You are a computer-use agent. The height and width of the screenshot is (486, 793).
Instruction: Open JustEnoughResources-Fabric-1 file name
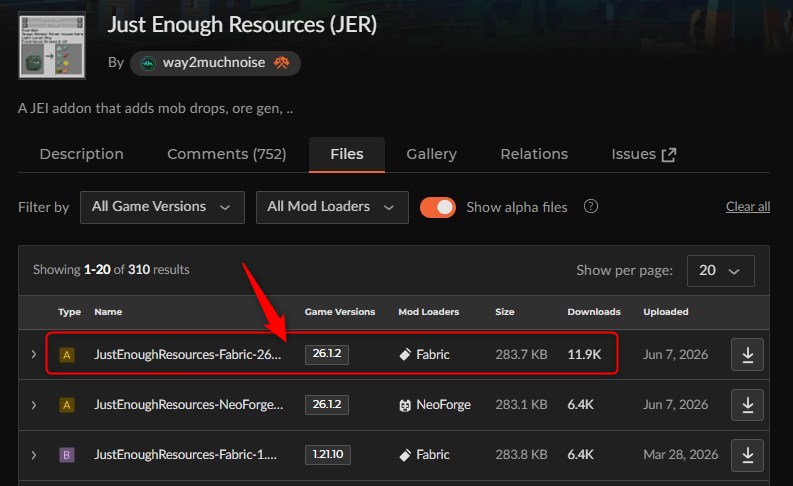[186, 455]
